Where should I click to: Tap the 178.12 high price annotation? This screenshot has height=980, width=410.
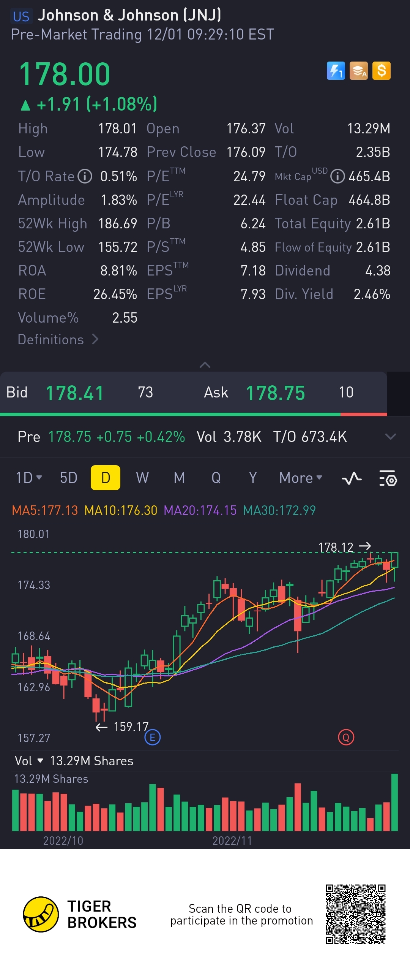point(344,547)
